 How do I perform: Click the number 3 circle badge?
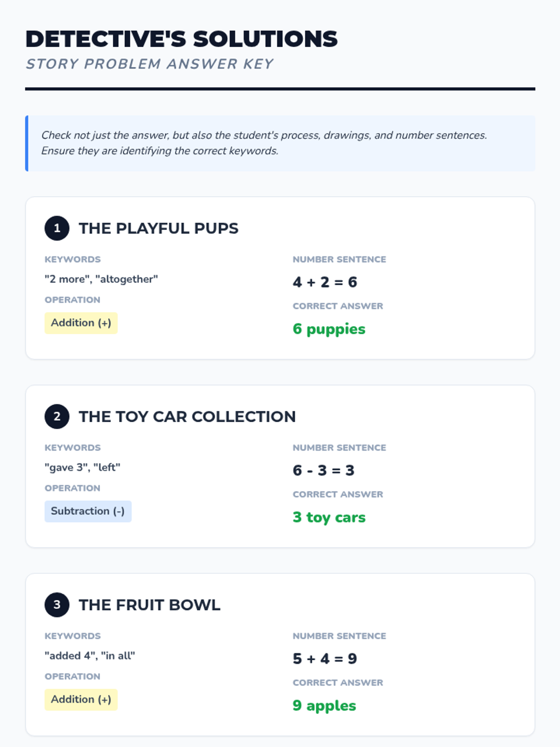coord(57,605)
